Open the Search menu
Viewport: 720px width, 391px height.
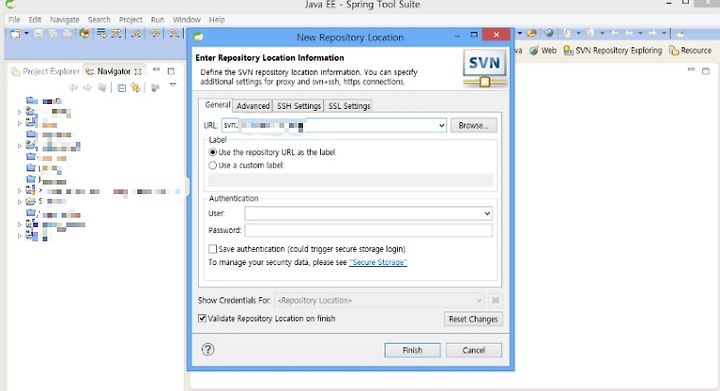click(99, 20)
